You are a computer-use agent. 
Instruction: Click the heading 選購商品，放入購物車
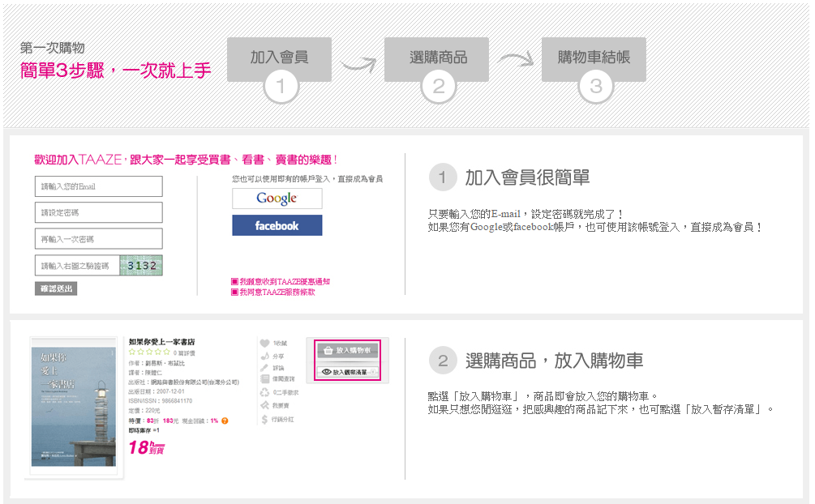tap(554, 361)
